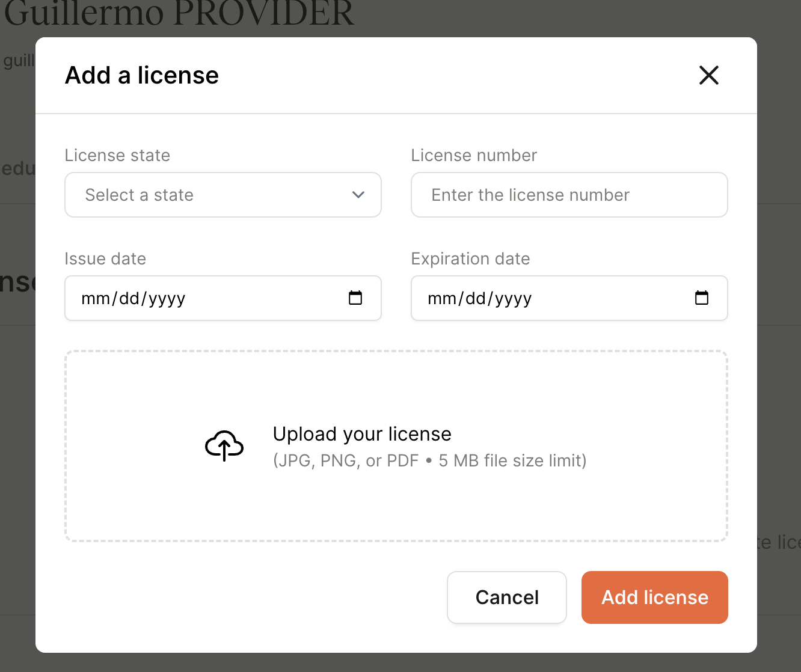Click the cloud upload icon

[x=224, y=446]
